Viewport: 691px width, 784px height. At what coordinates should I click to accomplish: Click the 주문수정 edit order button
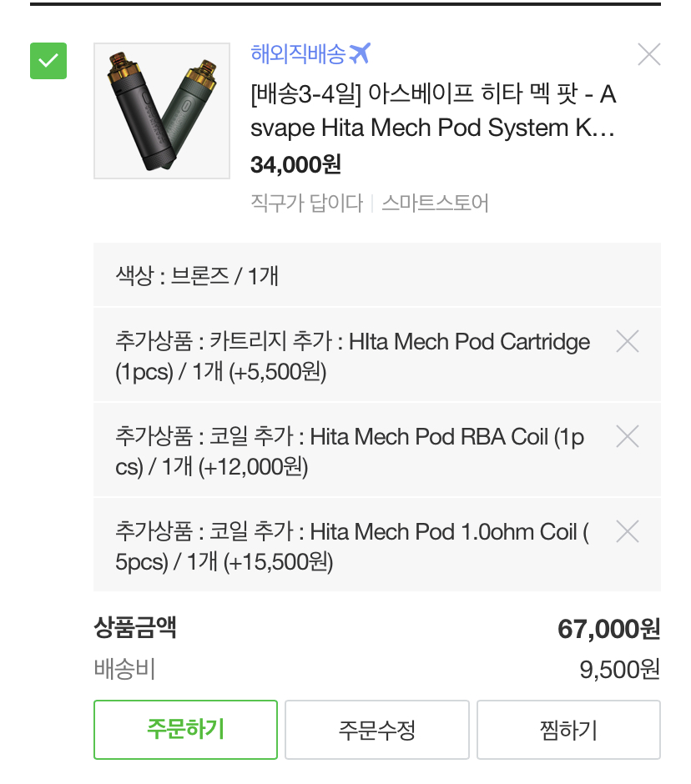pos(377,730)
